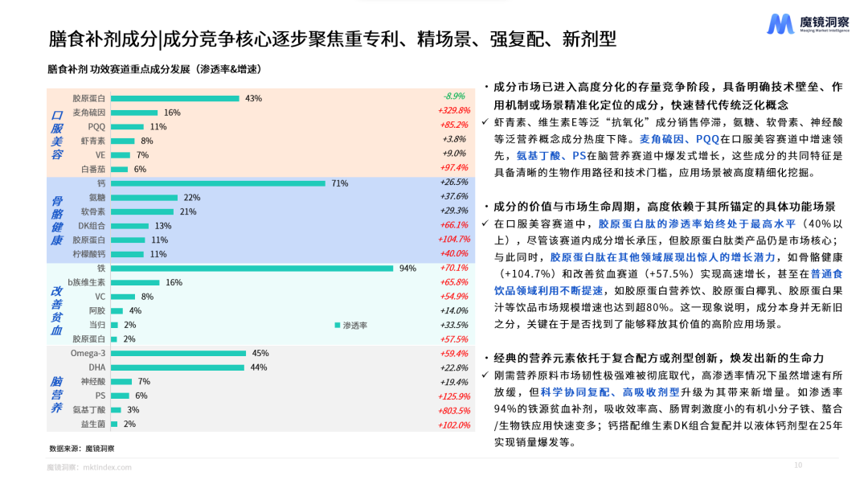Screen dimensions: 868x488
Task: Select the chart subtitle 功效赛道重点成分发展
Action: (x=140, y=69)
